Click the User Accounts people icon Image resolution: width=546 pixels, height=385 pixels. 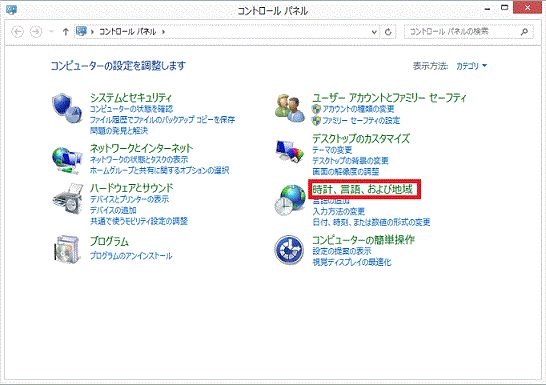click(x=290, y=108)
